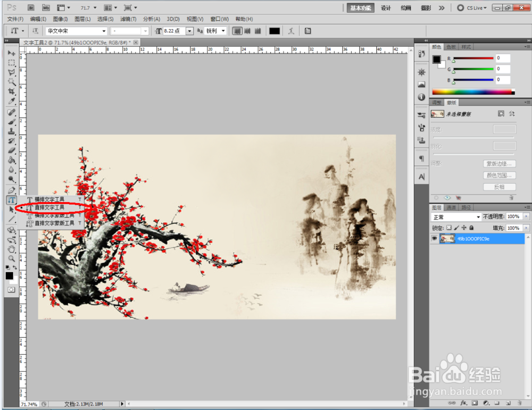Open the Info panel icon in the dock
Viewport: 532px width, 410px height.
coord(421,97)
